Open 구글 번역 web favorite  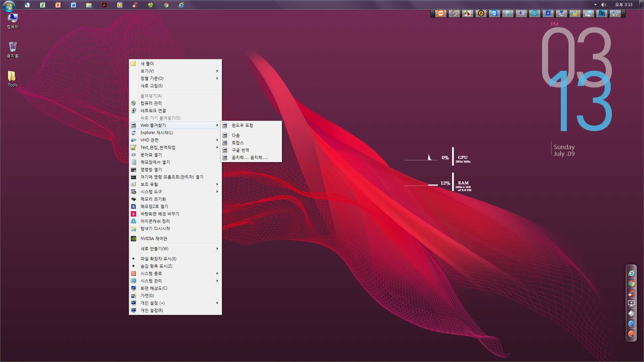pos(251,150)
